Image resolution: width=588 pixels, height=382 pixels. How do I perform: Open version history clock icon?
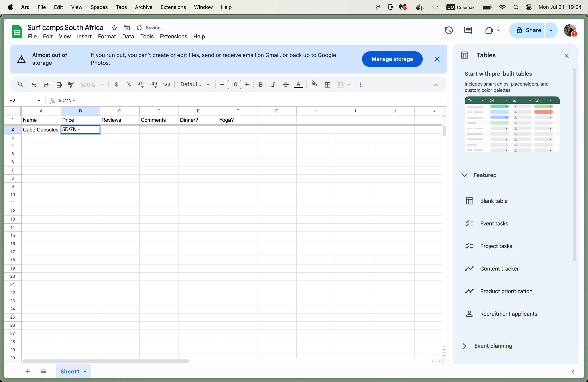[449, 30]
